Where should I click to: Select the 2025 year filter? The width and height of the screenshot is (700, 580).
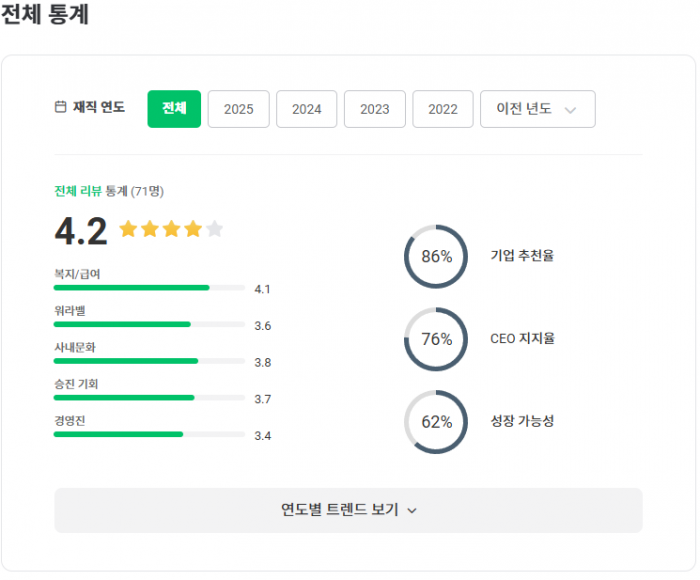pyautogui.click(x=238, y=109)
